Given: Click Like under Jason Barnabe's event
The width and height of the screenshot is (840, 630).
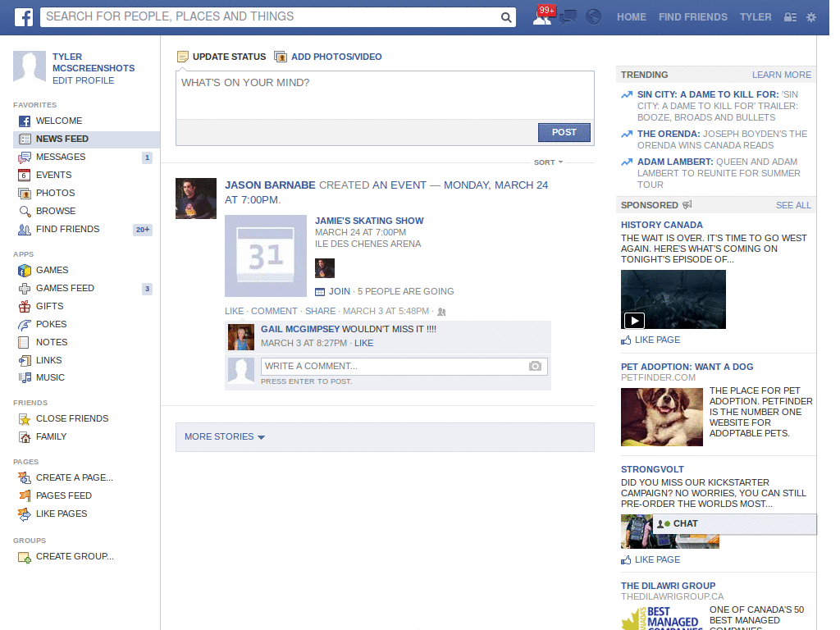Looking at the screenshot, I should (234, 311).
